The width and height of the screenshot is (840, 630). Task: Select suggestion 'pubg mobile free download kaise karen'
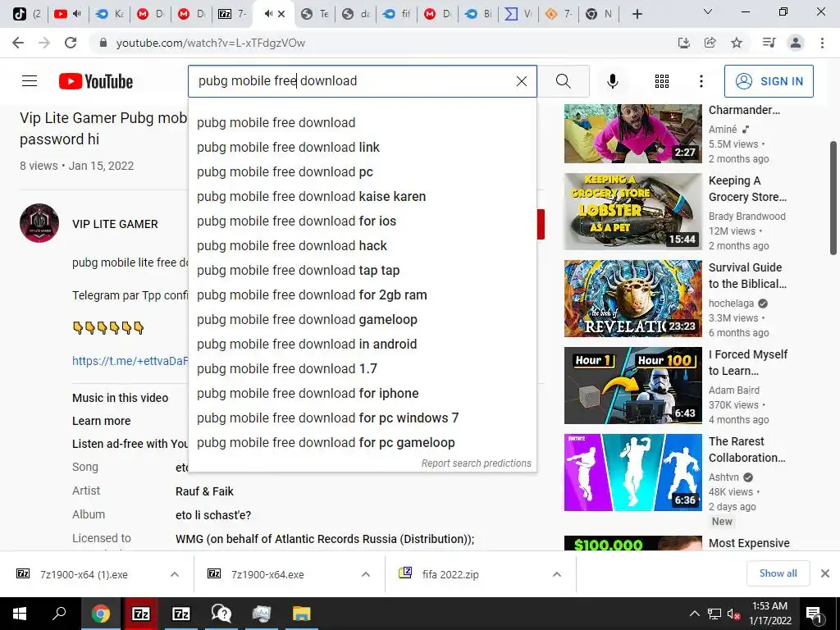click(x=362, y=197)
